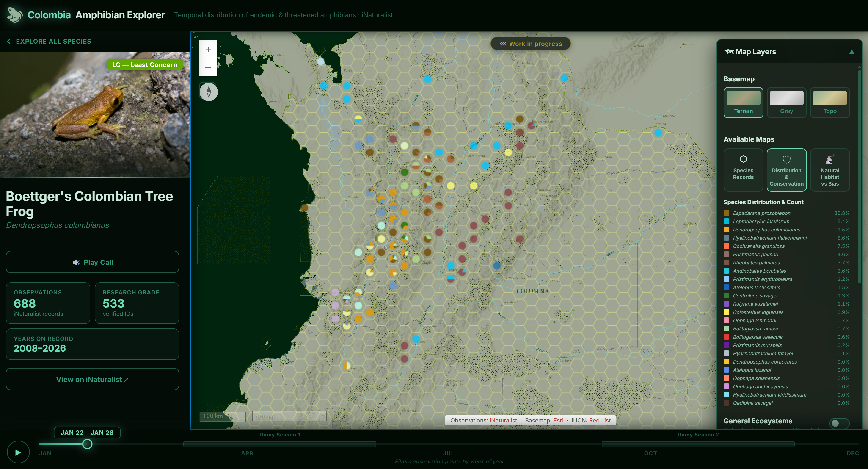
Task: Click the Cochranella granulosa color swatch
Action: [727, 246]
